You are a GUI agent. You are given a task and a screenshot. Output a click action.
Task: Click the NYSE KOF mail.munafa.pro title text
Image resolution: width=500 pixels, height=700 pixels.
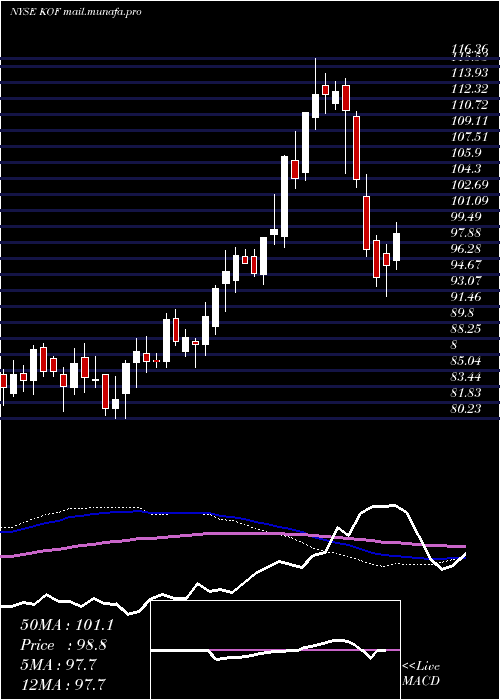point(76,12)
